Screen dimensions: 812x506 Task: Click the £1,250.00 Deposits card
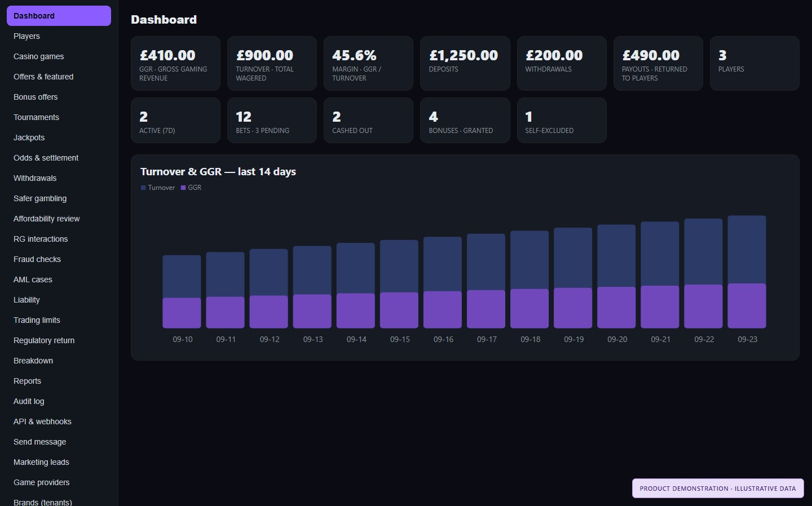465,64
